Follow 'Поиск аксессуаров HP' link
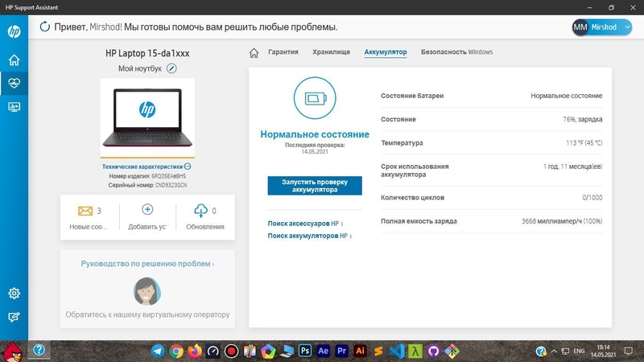This screenshot has height=362, width=644. (305, 224)
